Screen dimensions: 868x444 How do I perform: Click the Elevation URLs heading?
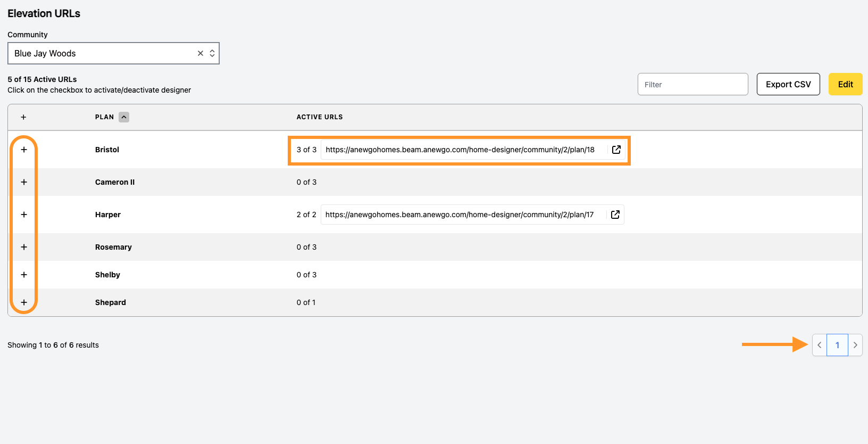pos(44,13)
